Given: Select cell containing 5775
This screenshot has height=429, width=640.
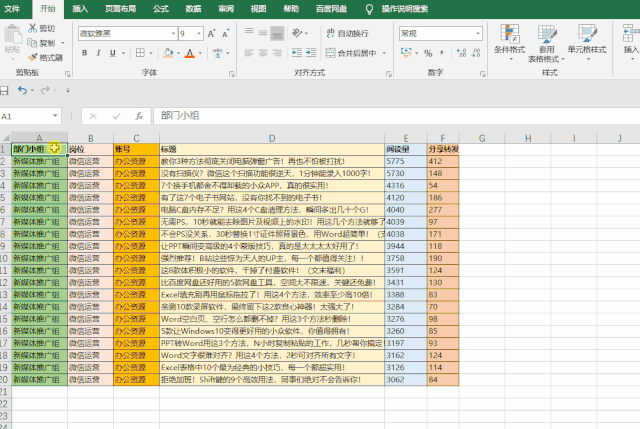Looking at the screenshot, I should click(x=406, y=161).
